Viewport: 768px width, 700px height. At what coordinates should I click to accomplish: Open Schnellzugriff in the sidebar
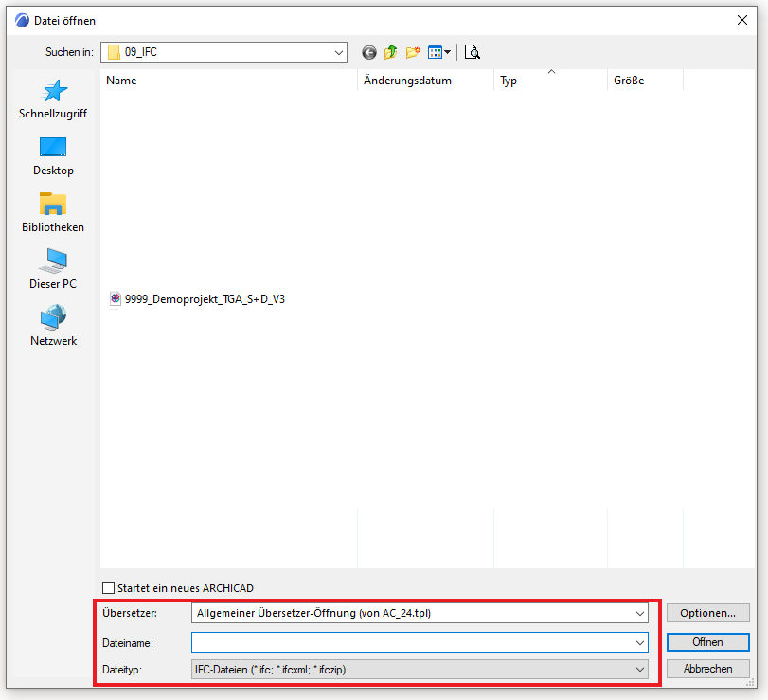pos(53,99)
